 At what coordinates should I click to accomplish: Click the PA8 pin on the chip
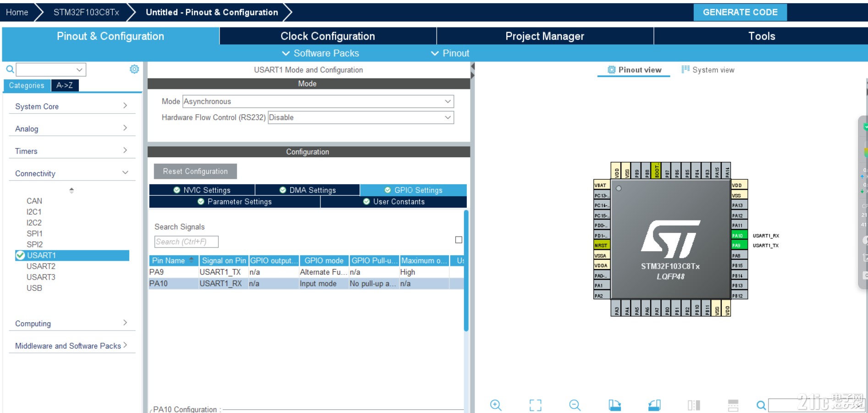tap(739, 255)
